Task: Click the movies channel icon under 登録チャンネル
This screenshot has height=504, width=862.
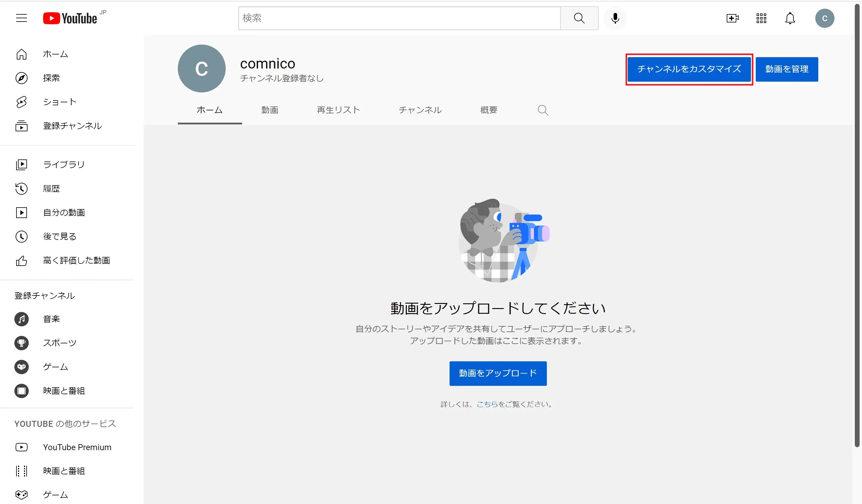Action: tap(22, 391)
